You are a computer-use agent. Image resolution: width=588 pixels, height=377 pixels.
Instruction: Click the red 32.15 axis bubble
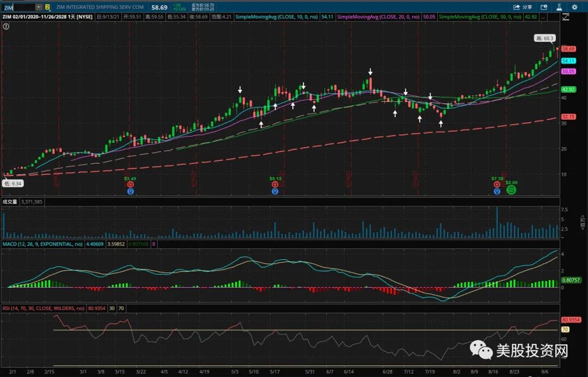pos(568,117)
